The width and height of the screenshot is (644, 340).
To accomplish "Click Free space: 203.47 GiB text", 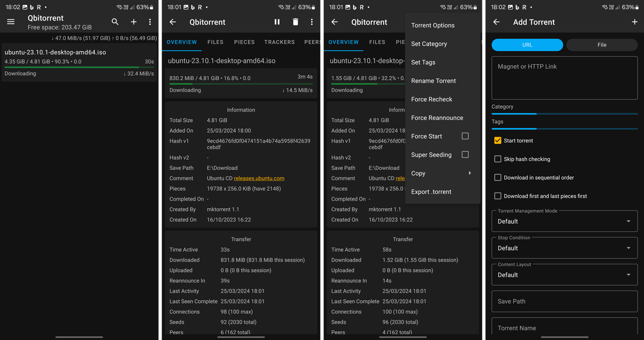I will click(x=60, y=27).
